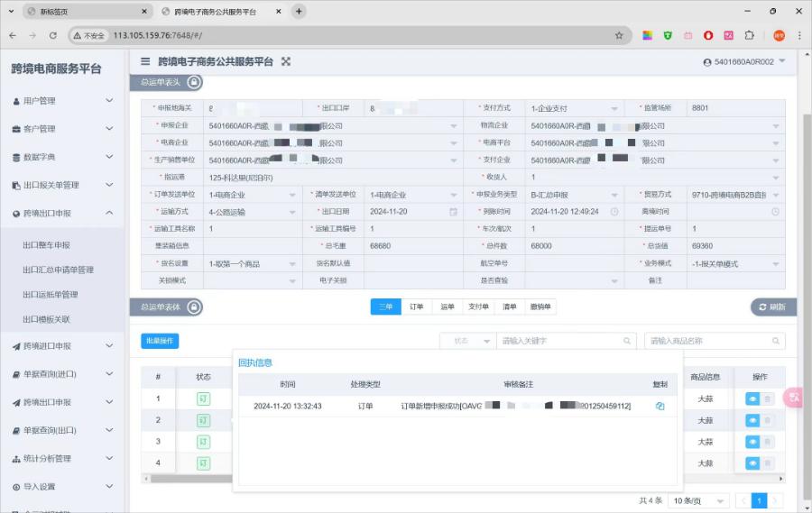Viewport: 812px width, 513px height.
Task: Reload the page with browser refresh icon
Action: (53, 36)
